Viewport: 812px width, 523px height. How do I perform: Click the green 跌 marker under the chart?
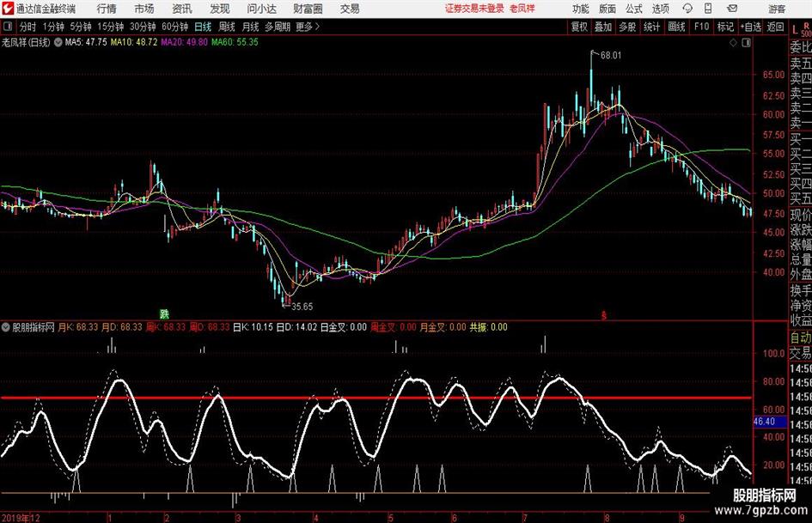point(164,313)
